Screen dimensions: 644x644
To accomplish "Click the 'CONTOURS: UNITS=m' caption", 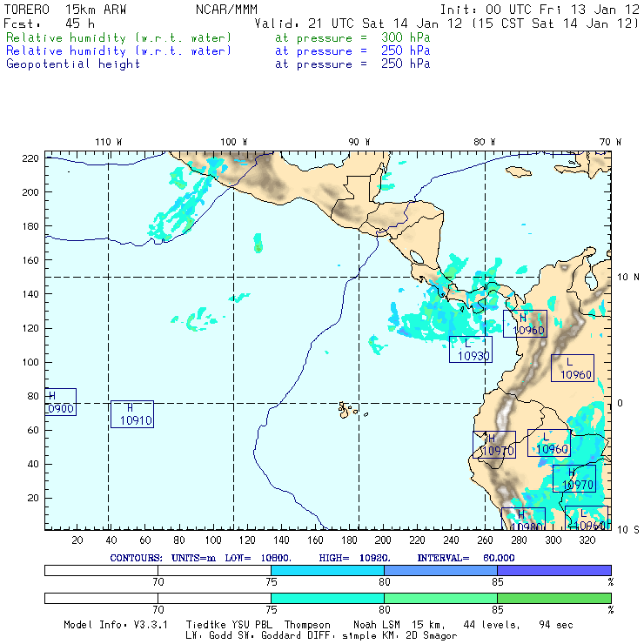I will (163, 558).
